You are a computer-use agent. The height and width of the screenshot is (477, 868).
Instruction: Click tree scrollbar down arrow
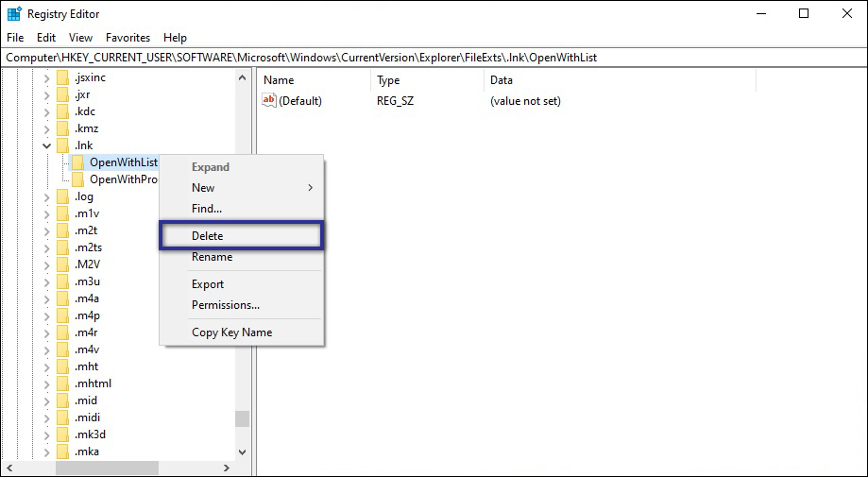point(242,452)
